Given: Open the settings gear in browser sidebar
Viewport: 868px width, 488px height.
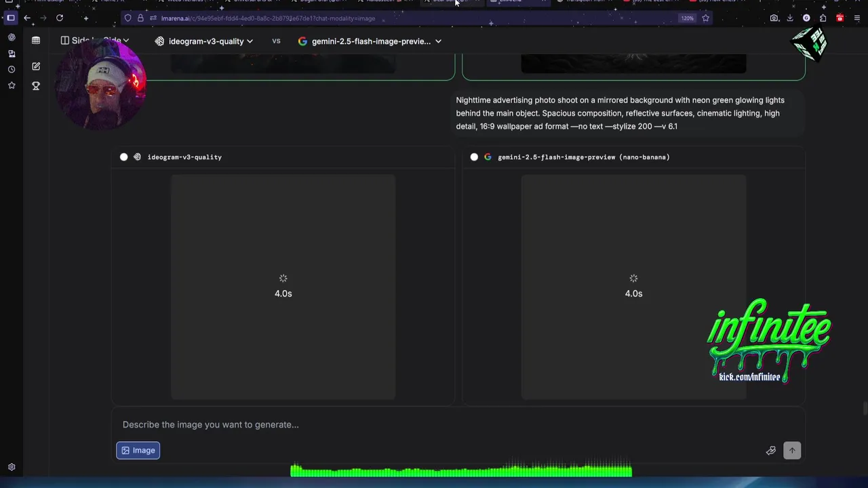Looking at the screenshot, I should click(x=12, y=467).
